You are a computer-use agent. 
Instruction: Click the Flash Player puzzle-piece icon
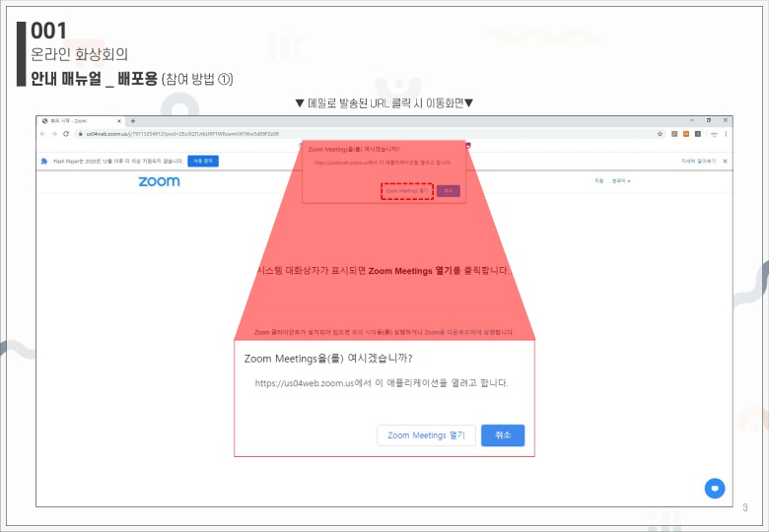(44, 161)
